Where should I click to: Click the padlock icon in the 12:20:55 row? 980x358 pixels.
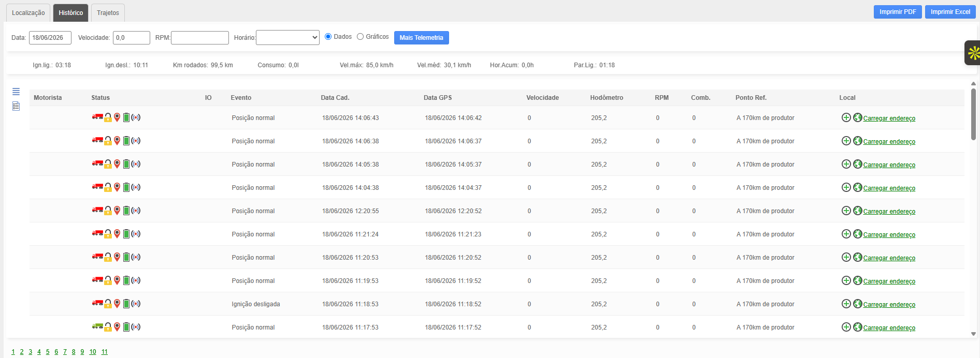tap(108, 211)
